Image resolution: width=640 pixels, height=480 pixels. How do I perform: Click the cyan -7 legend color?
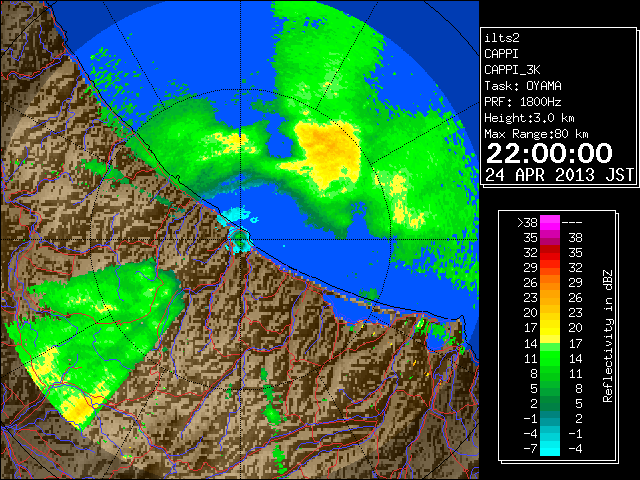550,449
